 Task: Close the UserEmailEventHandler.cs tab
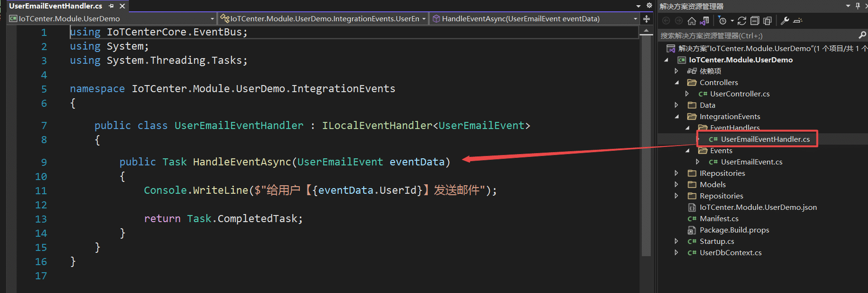point(122,6)
